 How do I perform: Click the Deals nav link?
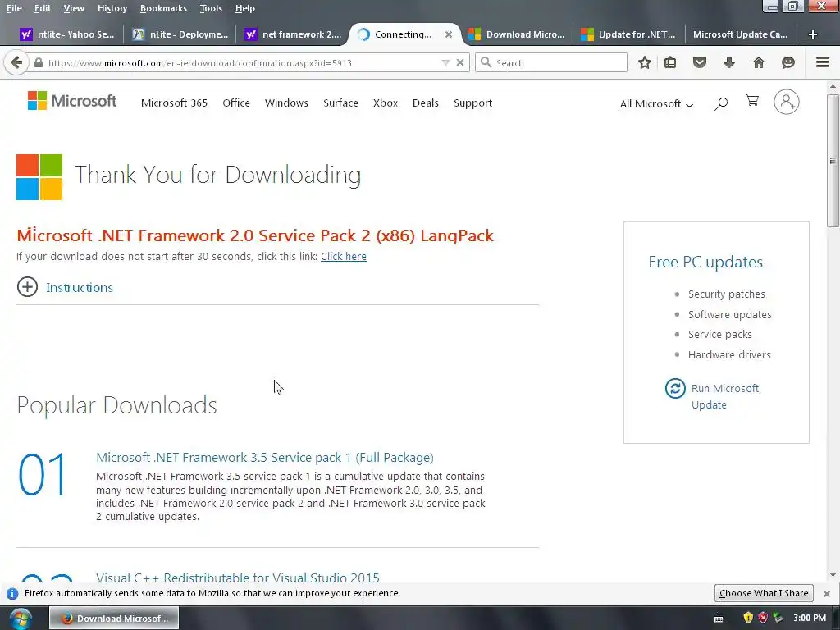tap(426, 103)
